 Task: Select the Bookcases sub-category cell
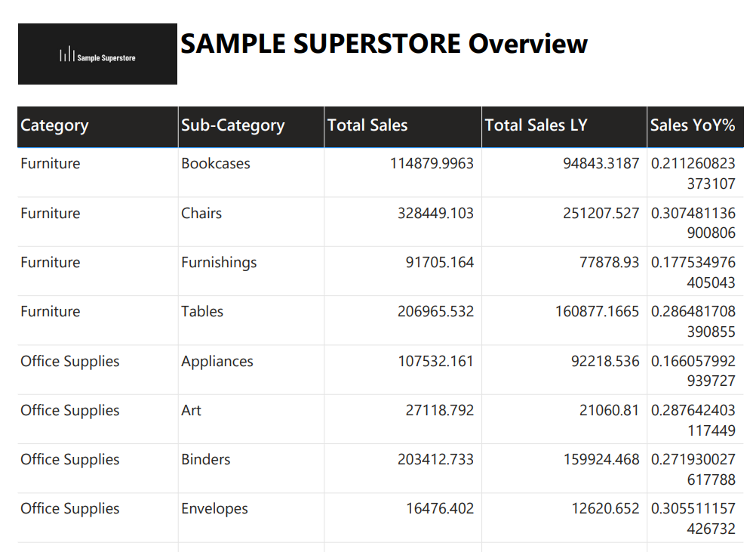(216, 164)
